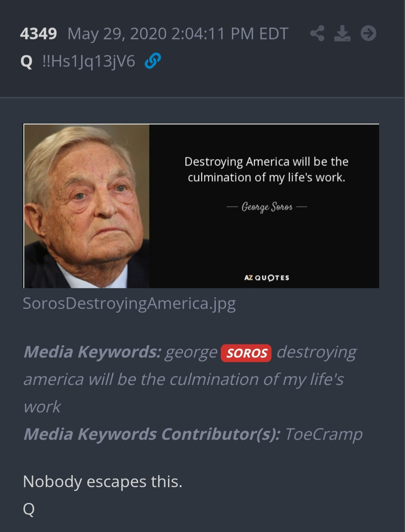405x532 pixels.
Task: Click the download icon in post header
Action: pyautogui.click(x=342, y=33)
